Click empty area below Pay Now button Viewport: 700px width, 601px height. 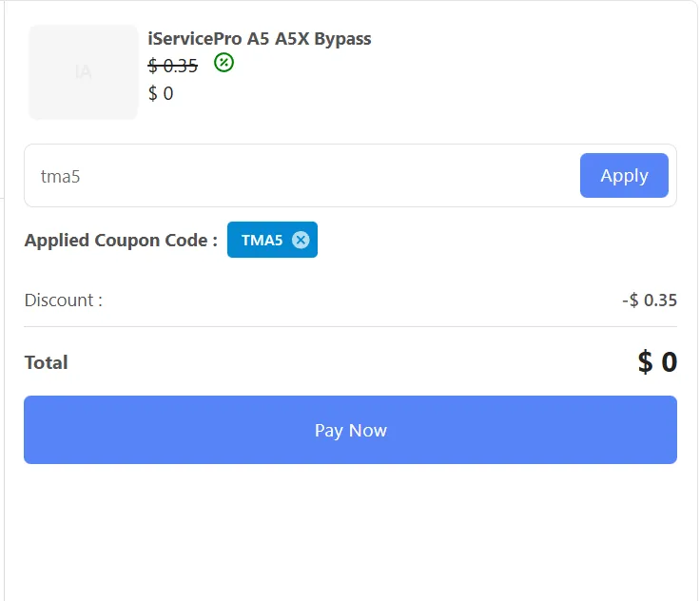(350, 533)
